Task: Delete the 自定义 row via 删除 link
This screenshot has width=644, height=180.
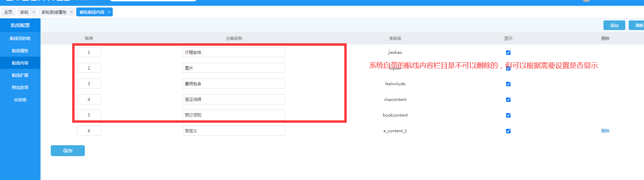Action: click(x=605, y=131)
